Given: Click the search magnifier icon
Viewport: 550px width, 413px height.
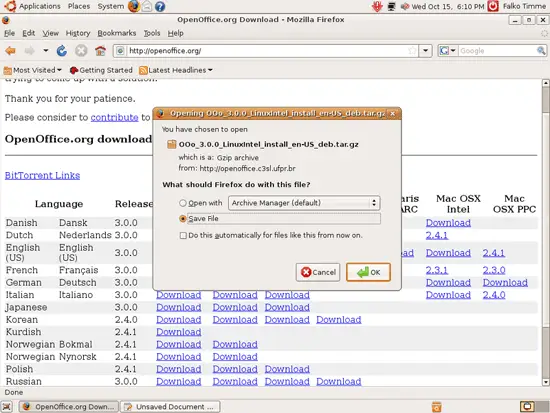Looking at the screenshot, I should click(x=541, y=51).
